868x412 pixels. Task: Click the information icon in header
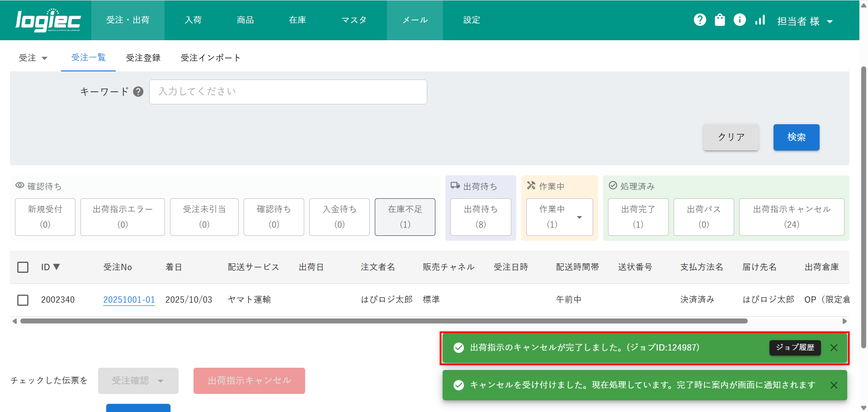pos(740,20)
